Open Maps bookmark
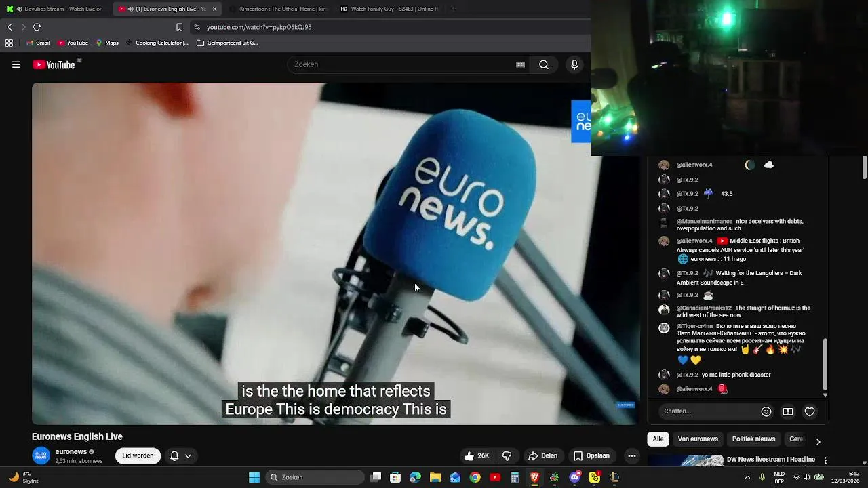The height and width of the screenshot is (488, 868). (107, 43)
